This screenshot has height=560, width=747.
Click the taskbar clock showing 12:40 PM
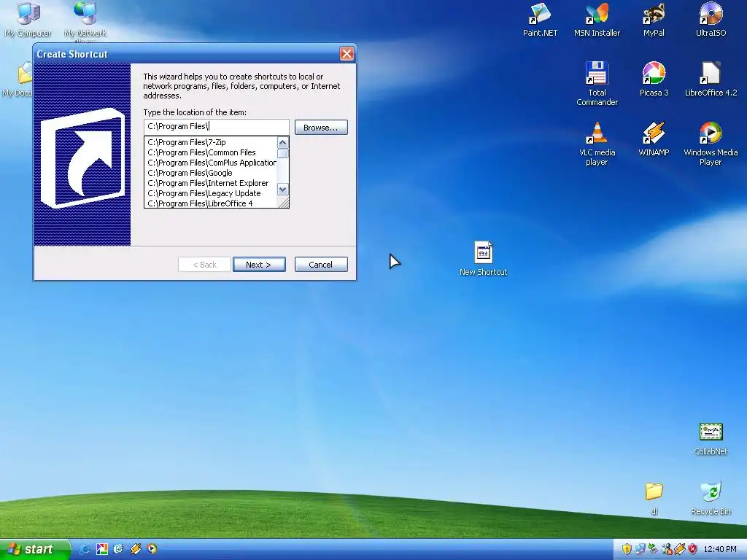coord(720,549)
